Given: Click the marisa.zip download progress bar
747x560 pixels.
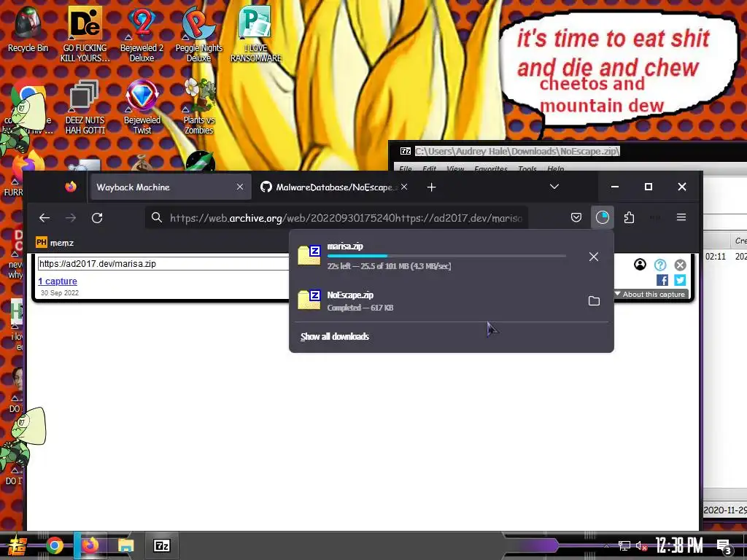Looking at the screenshot, I should 446,256.
